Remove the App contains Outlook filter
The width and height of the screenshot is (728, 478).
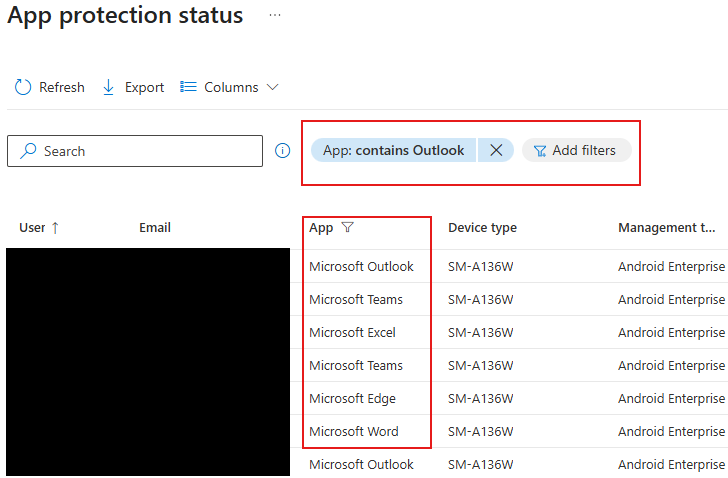[x=496, y=150]
